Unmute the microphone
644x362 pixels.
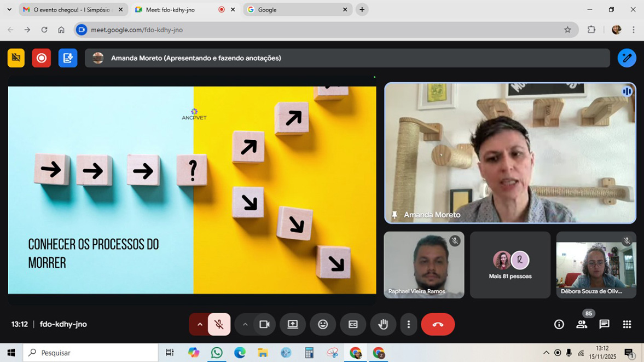coord(219,325)
